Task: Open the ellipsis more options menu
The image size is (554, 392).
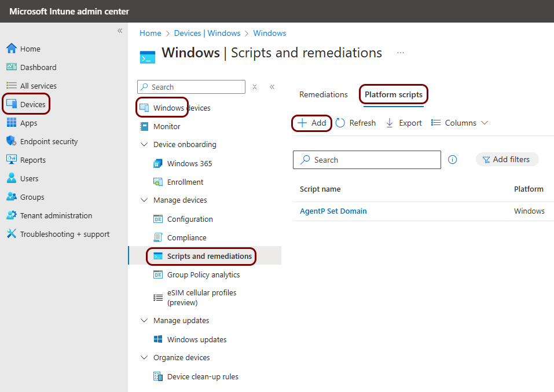Action: pyautogui.click(x=400, y=53)
